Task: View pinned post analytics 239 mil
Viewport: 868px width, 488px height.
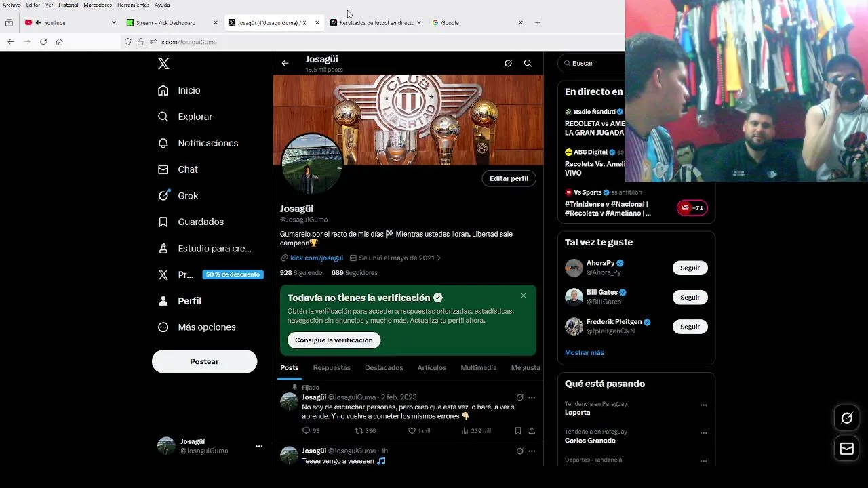Action: point(476,430)
